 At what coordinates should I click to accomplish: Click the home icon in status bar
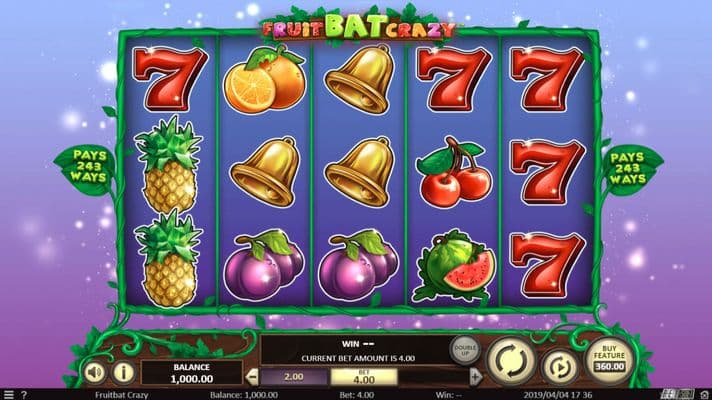704,395
